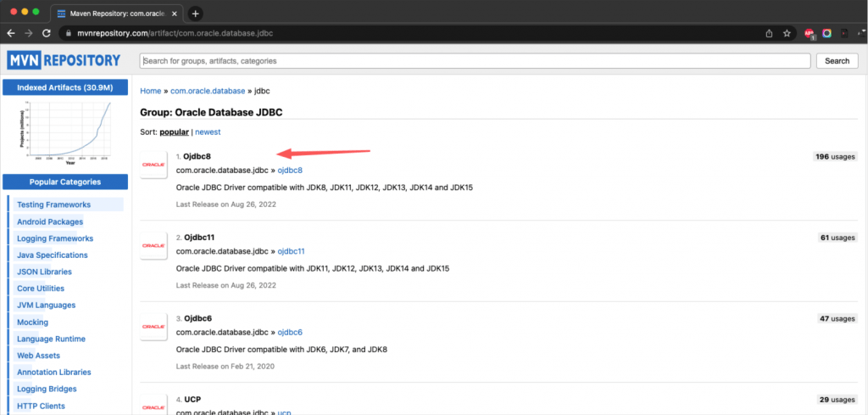Select the Maven Repository browser tab

coord(117,14)
